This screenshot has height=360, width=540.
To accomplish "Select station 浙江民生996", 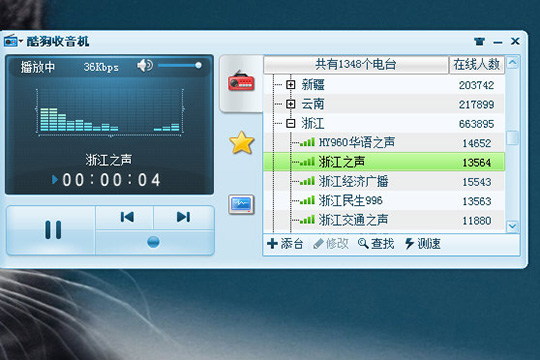I will tap(384, 200).
